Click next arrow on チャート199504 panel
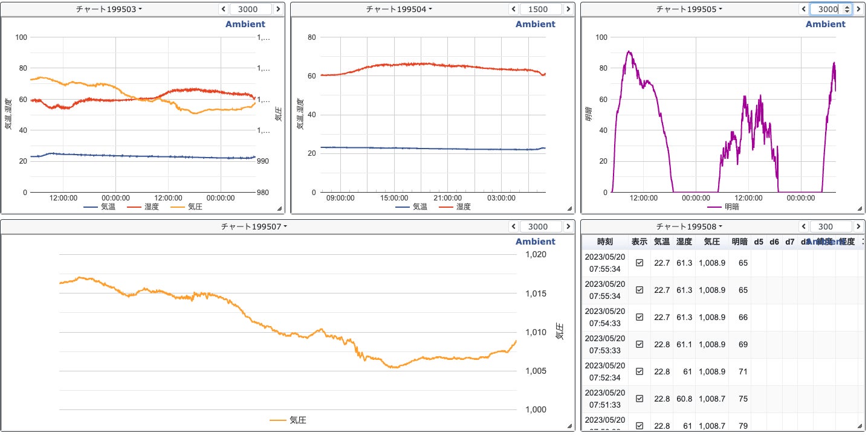This screenshot has width=868, height=436. 568,9
